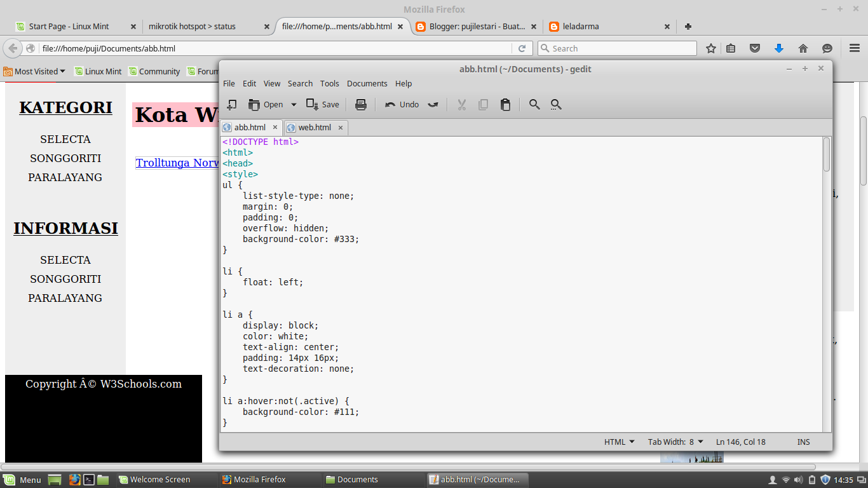Screen dimensions: 868x488
Task: Open the HTML syntax highlighting dropdown
Action: click(619, 442)
